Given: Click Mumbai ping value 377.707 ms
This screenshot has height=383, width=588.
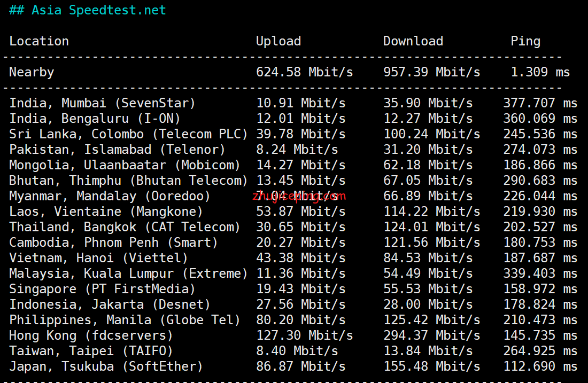Looking at the screenshot, I should (540, 103).
